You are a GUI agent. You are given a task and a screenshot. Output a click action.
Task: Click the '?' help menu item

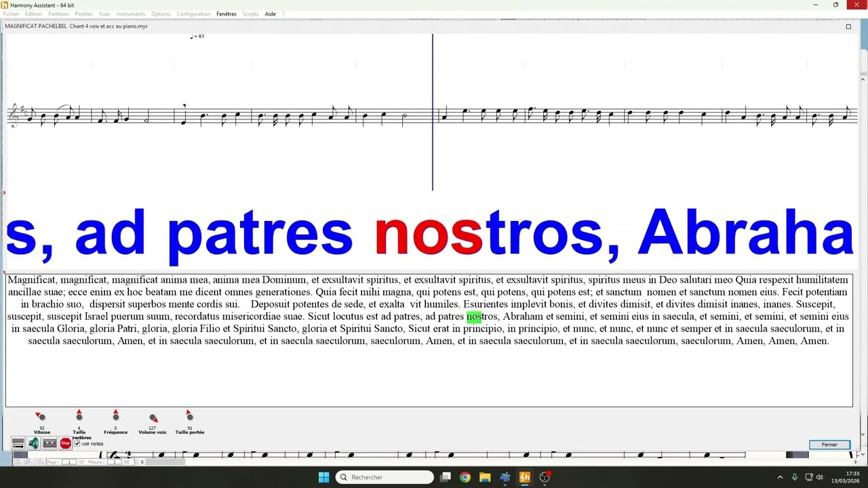click(283, 14)
